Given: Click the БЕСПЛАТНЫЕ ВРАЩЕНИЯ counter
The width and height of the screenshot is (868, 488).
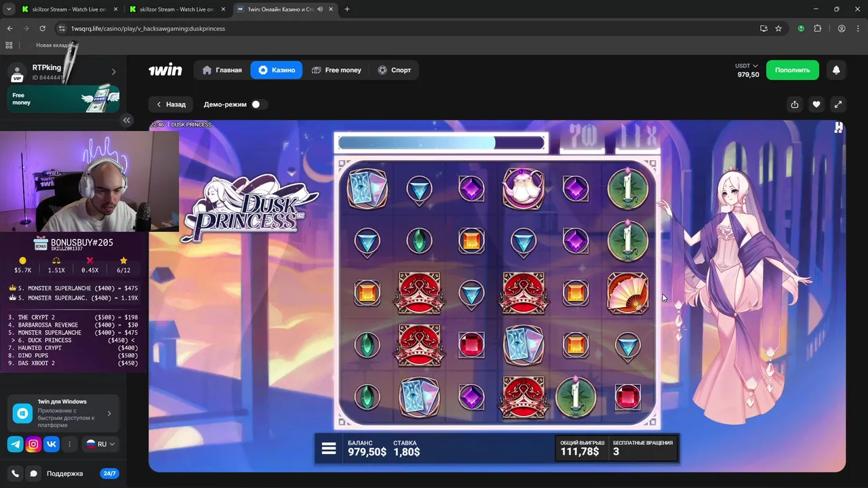Looking at the screenshot, I should coord(643,448).
